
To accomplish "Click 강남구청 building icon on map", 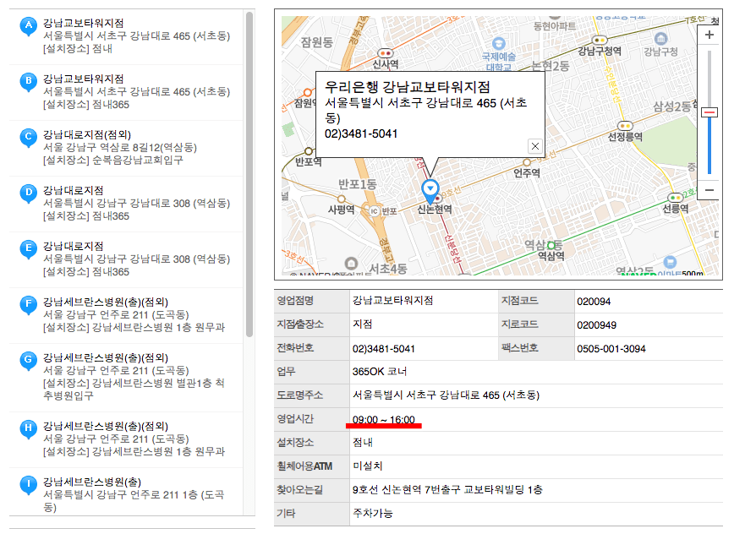I will pos(661,39).
